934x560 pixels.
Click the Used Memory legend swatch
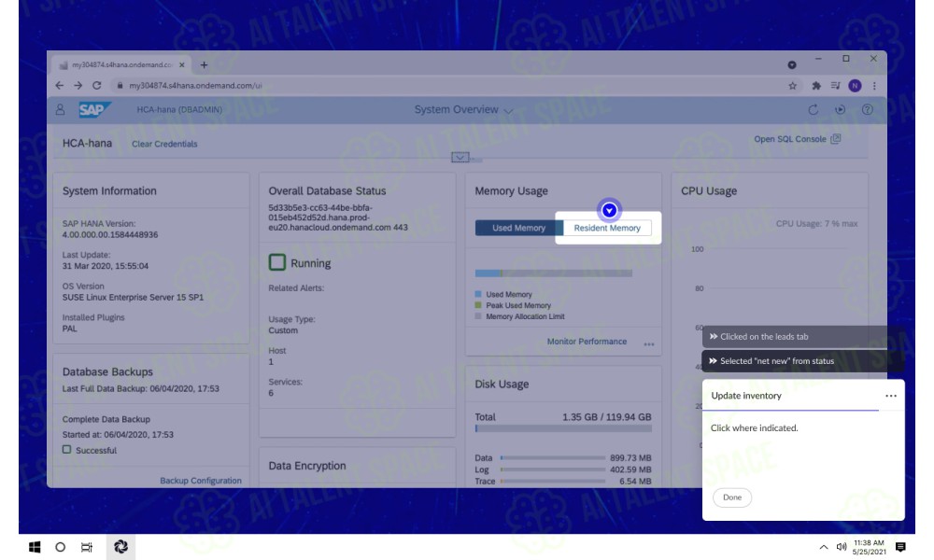click(477, 294)
